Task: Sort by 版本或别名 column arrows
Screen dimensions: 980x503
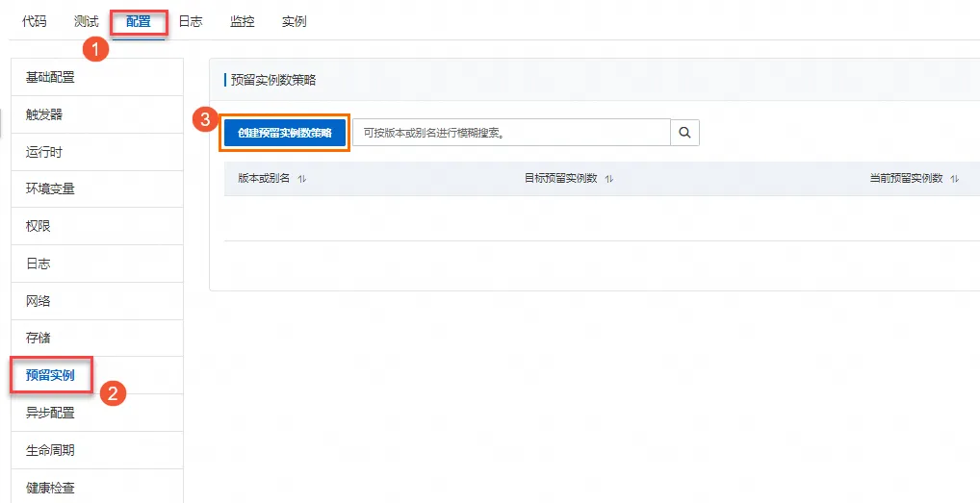Action: pos(302,179)
